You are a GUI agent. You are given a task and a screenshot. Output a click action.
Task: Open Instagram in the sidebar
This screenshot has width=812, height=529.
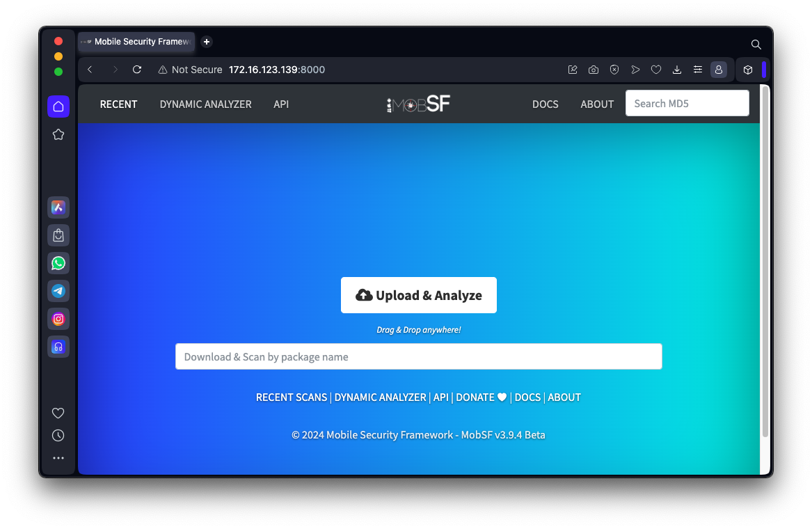click(58, 319)
